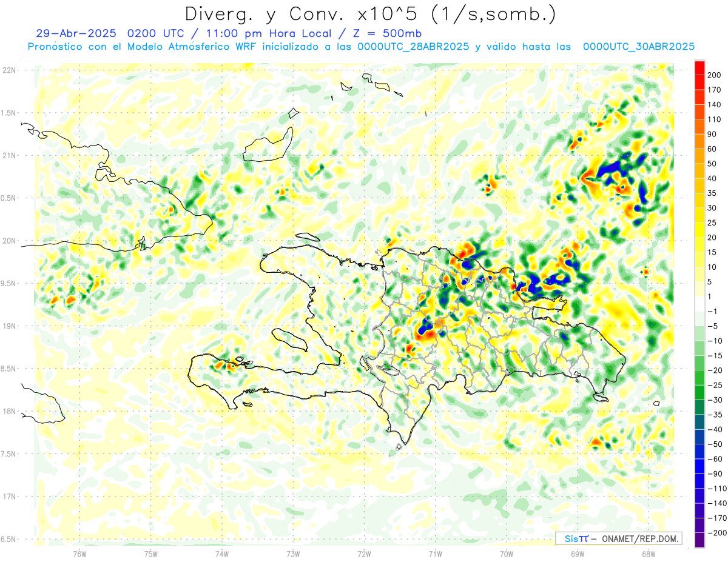Click the '74W' longitude label
728x562 pixels.
222,554
